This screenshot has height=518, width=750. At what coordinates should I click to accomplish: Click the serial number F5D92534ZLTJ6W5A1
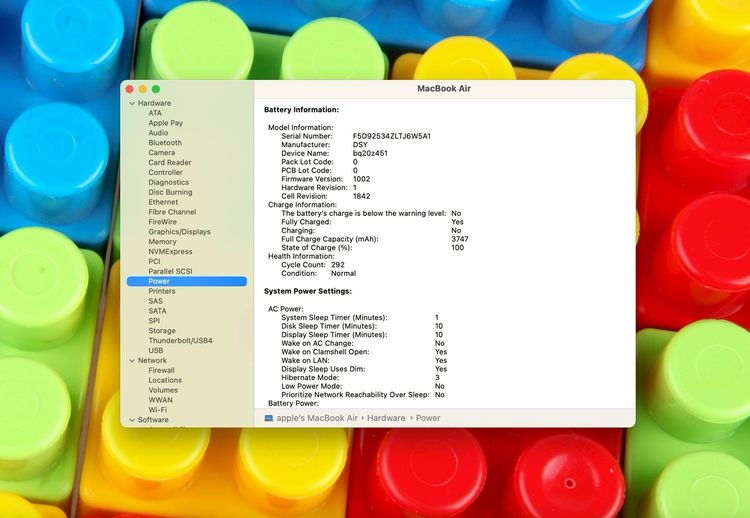click(392, 136)
